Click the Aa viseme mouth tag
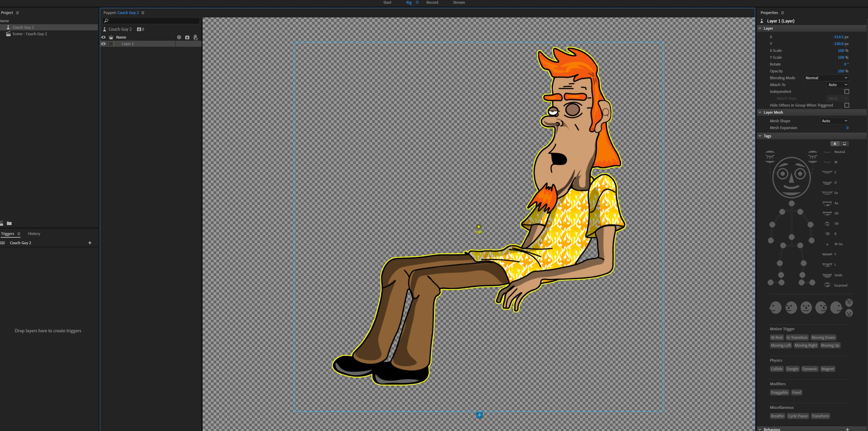Viewport: 868px width, 431px height. 827,203
